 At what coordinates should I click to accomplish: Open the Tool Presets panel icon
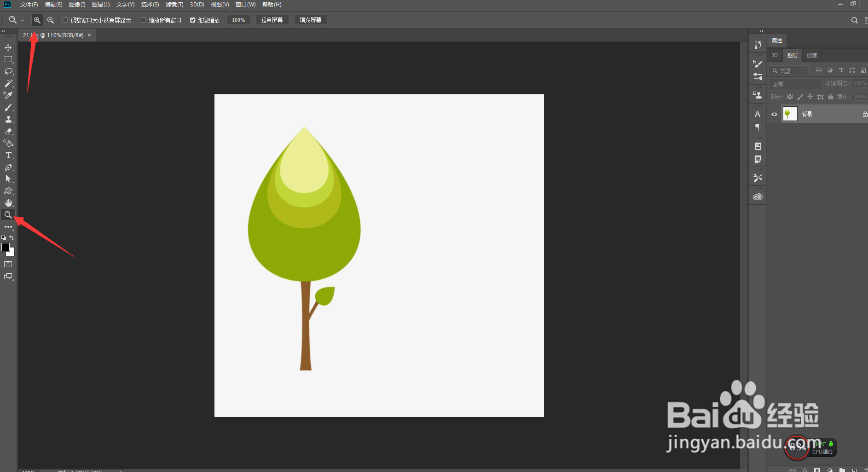758,178
